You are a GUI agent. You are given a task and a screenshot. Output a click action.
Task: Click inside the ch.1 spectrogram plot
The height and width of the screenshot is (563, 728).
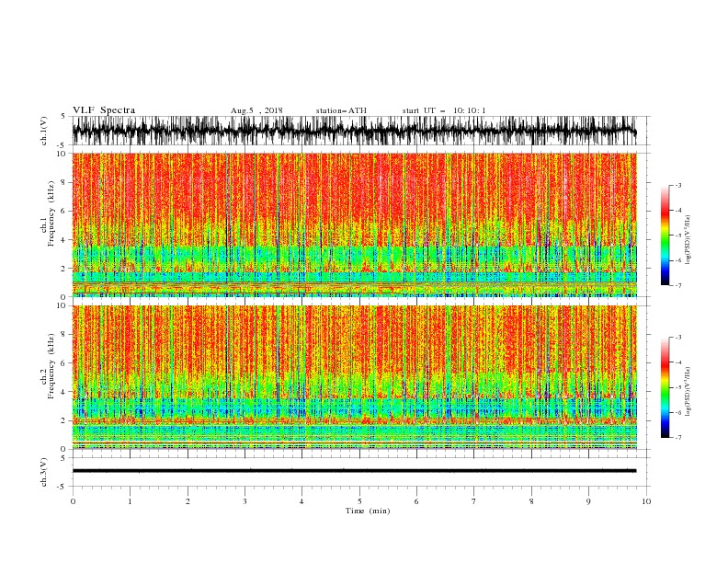[355, 224]
